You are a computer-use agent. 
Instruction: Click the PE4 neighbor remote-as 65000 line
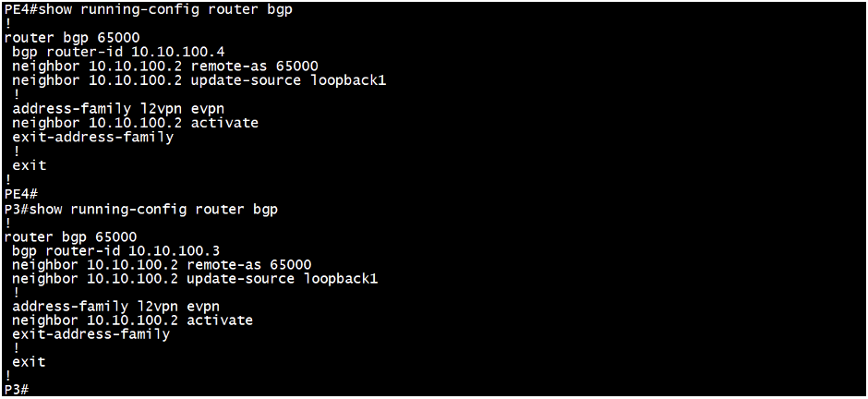[x=165, y=66]
